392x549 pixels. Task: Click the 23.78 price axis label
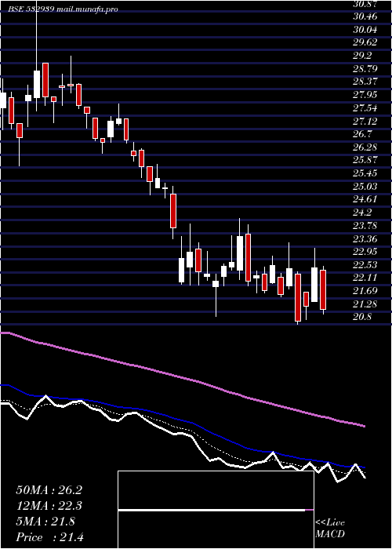[x=365, y=226]
